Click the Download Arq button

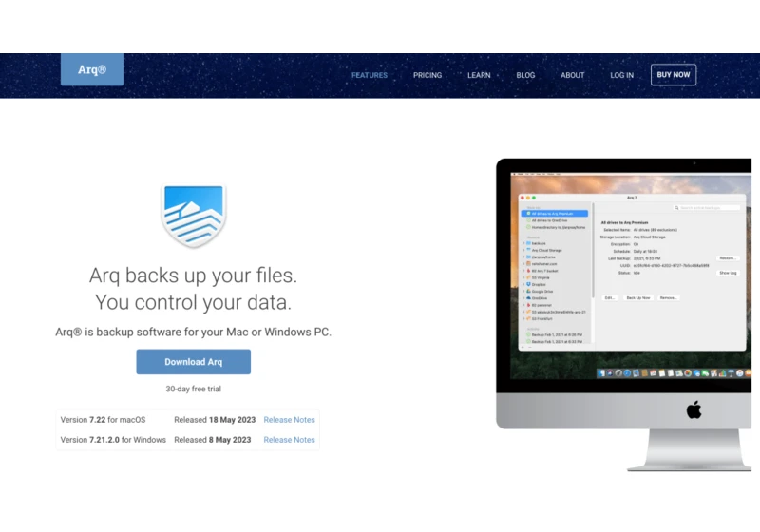click(194, 361)
